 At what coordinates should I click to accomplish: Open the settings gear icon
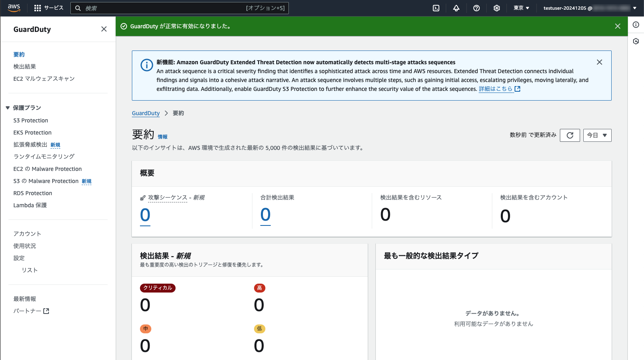click(497, 8)
